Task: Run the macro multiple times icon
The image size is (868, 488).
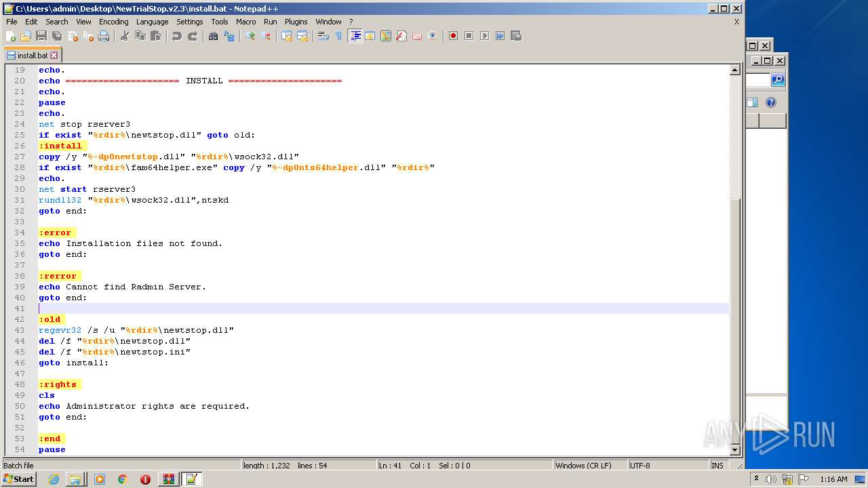Action: [500, 36]
